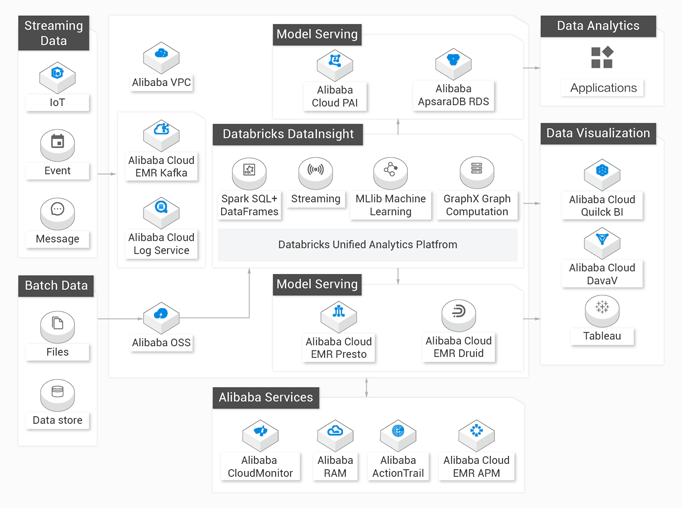Select the Alibaba Services header label

[266, 398]
